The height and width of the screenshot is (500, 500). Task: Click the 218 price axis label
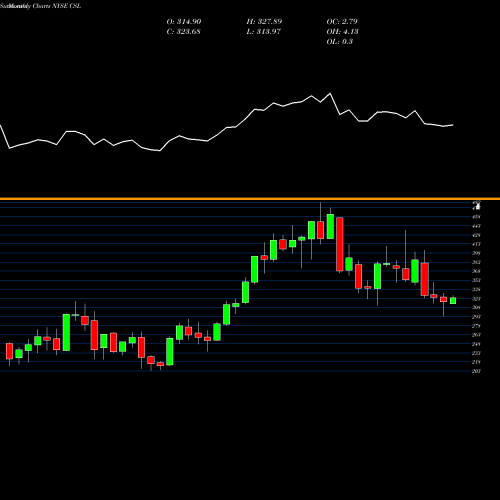[x=476, y=362]
